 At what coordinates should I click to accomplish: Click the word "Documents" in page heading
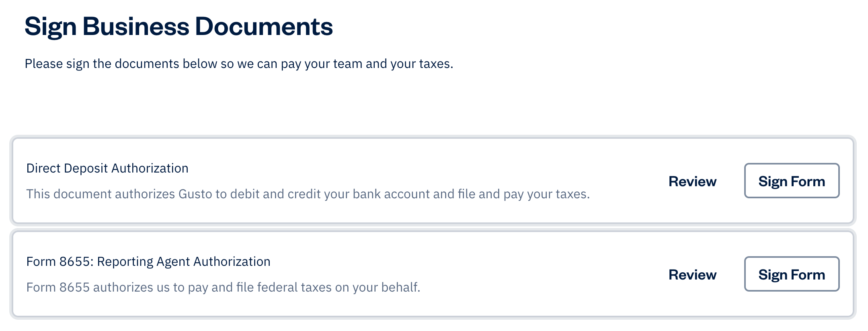[x=264, y=27]
